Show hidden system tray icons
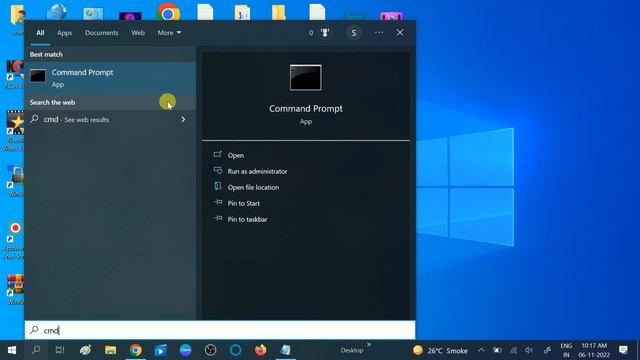Viewport: 640px width, 360px height. coord(481,350)
